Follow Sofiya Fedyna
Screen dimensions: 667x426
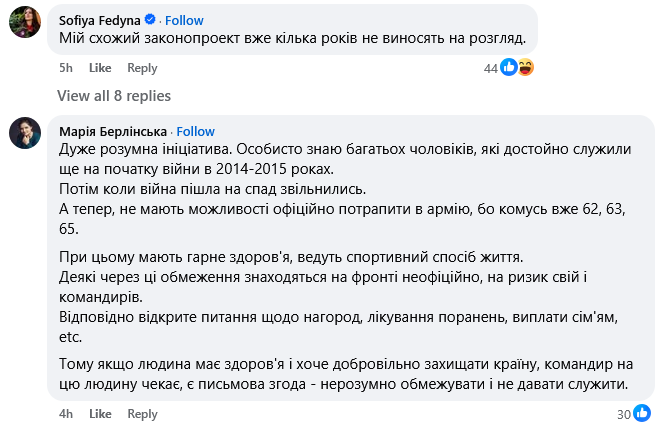point(184,19)
